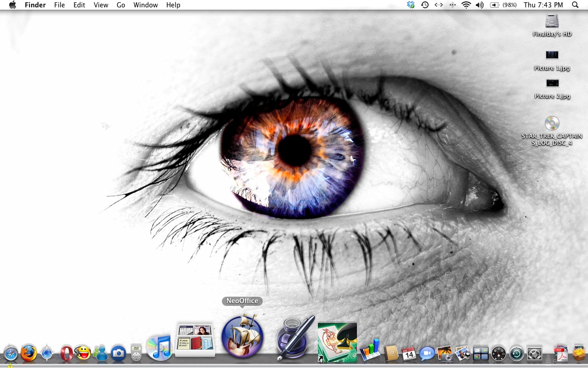Open the MSN Messenger buddies icon

[x=101, y=353]
